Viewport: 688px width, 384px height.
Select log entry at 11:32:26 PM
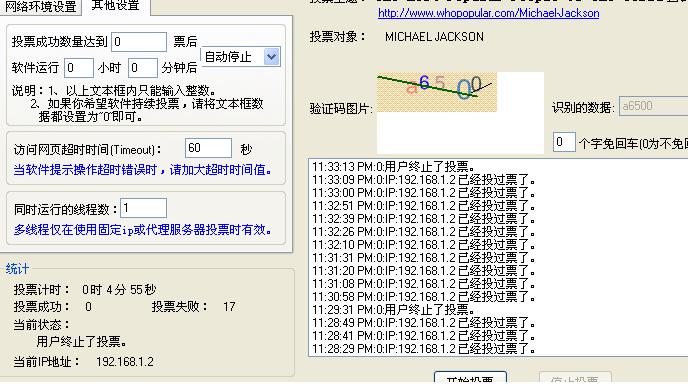pos(424,232)
